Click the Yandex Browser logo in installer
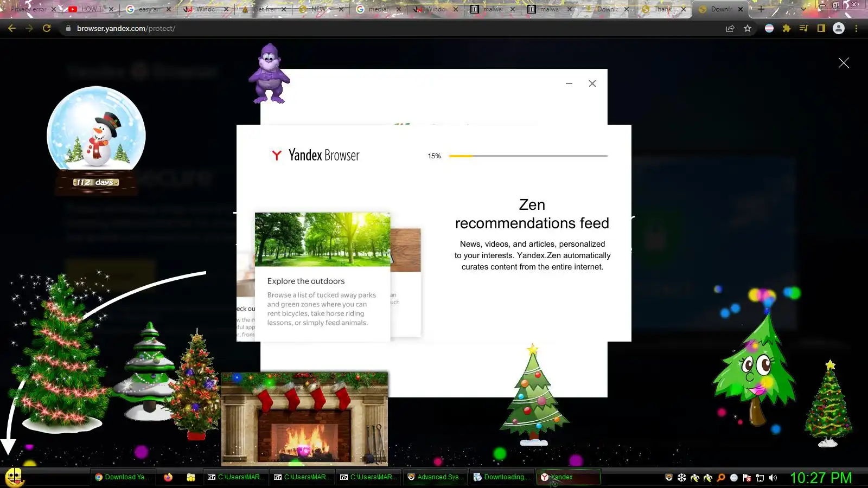The height and width of the screenshot is (488, 868). (315, 156)
